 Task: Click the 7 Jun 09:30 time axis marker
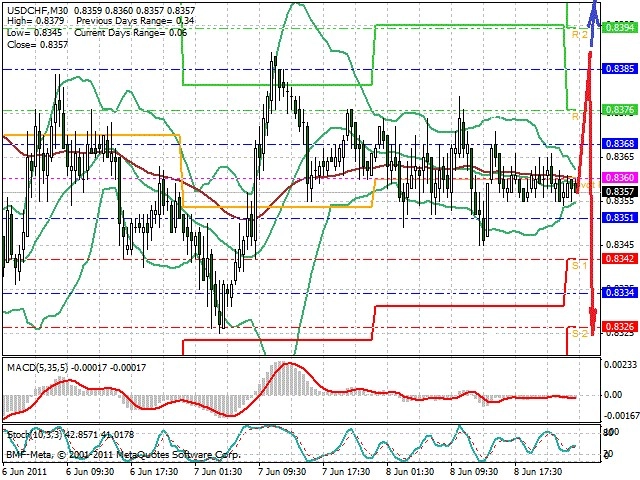282,472
